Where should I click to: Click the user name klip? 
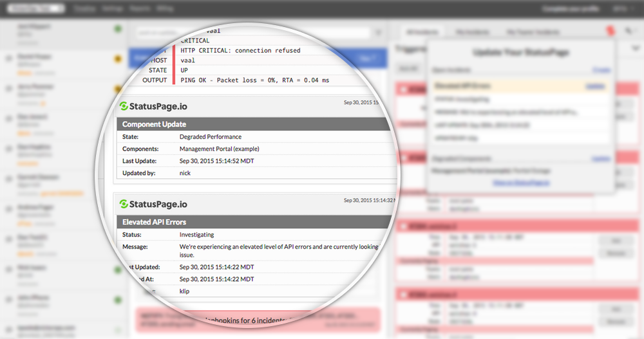pyautogui.click(x=184, y=291)
